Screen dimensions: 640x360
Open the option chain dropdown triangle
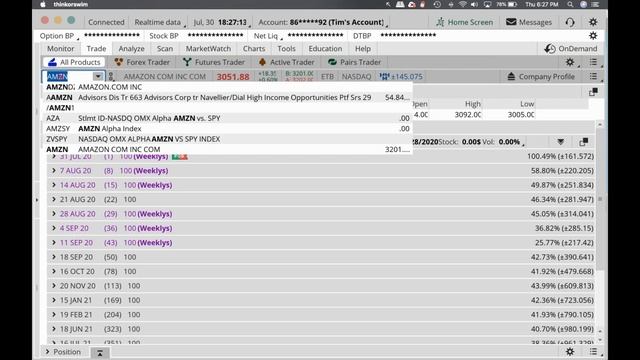tap(560, 142)
